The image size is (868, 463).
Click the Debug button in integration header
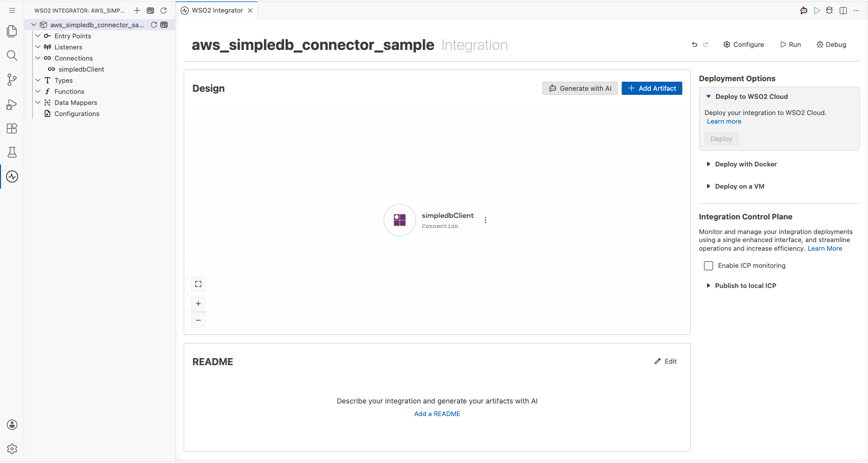pos(831,44)
